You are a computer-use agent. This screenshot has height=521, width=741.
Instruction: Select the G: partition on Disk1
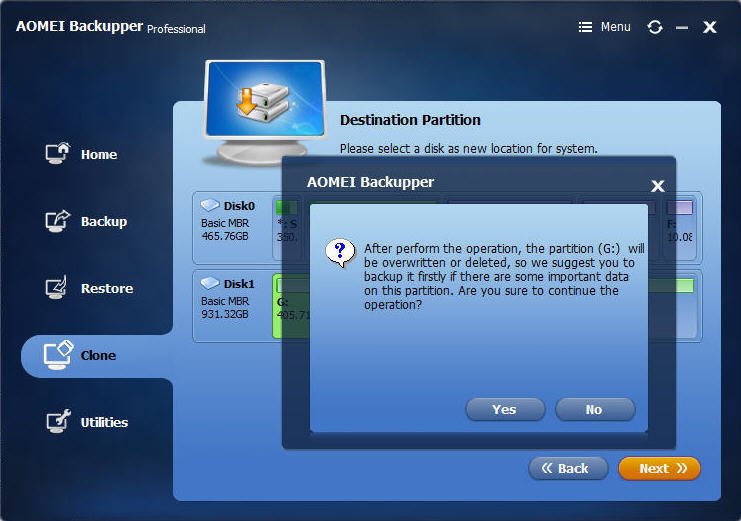pos(291,306)
